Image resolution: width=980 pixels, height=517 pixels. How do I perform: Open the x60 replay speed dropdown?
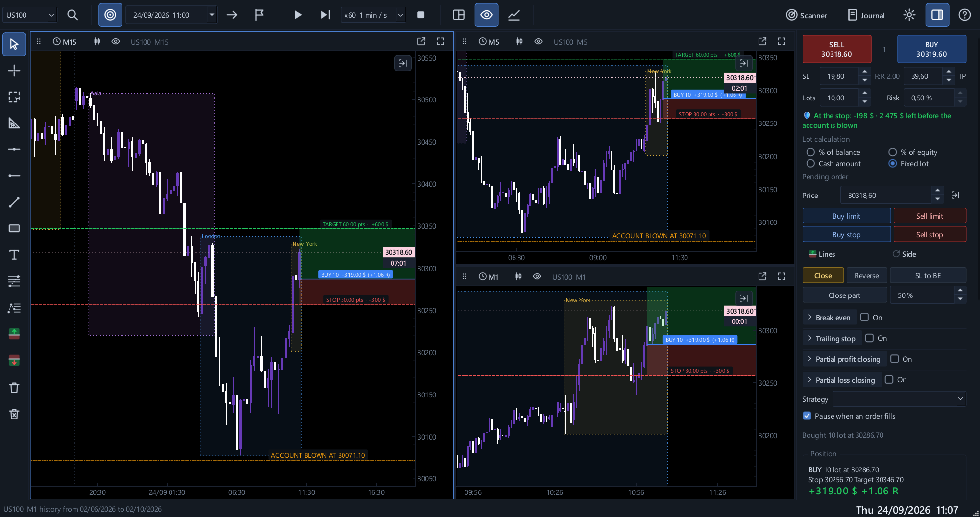373,15
